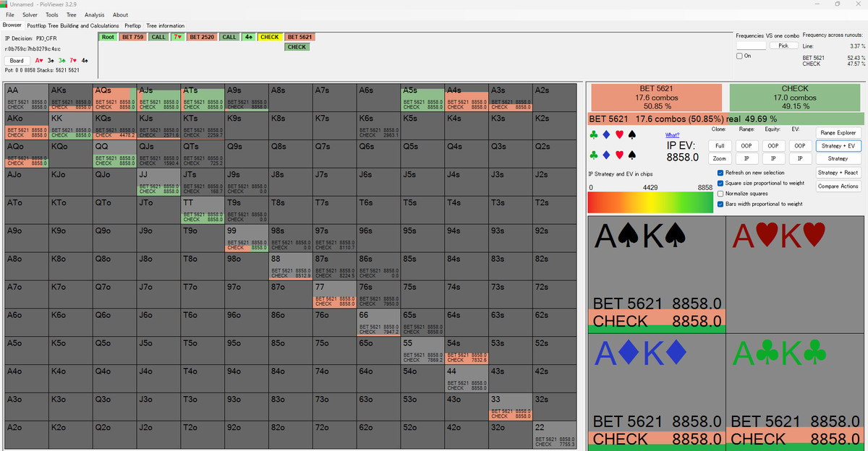Select the BET 5621 node in the path
This screenshot has height=451, width=868.
299,37
